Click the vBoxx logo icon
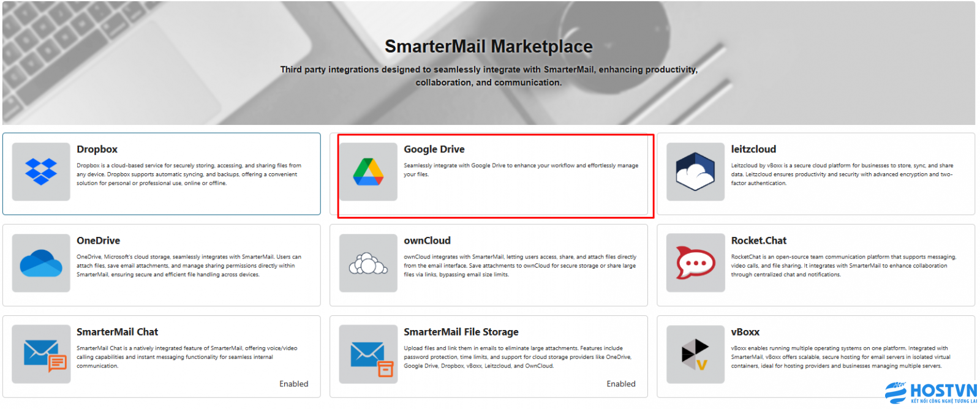This screenshot has height=409, width=980. click(x=695, y=355)
